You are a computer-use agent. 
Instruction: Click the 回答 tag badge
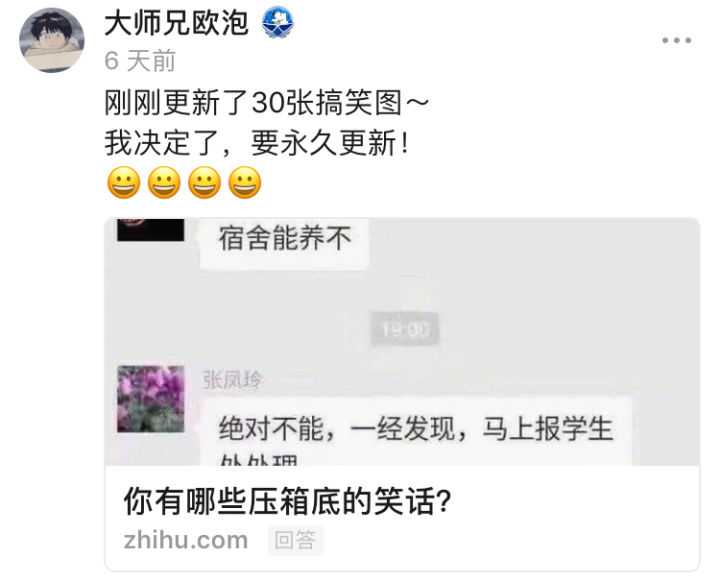point(295,540)
